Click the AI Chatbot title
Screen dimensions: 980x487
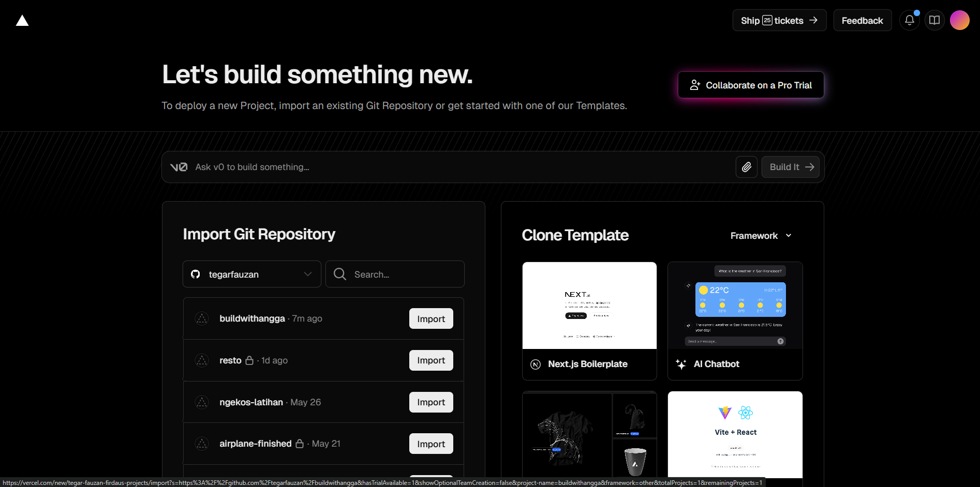coord(717,364)
